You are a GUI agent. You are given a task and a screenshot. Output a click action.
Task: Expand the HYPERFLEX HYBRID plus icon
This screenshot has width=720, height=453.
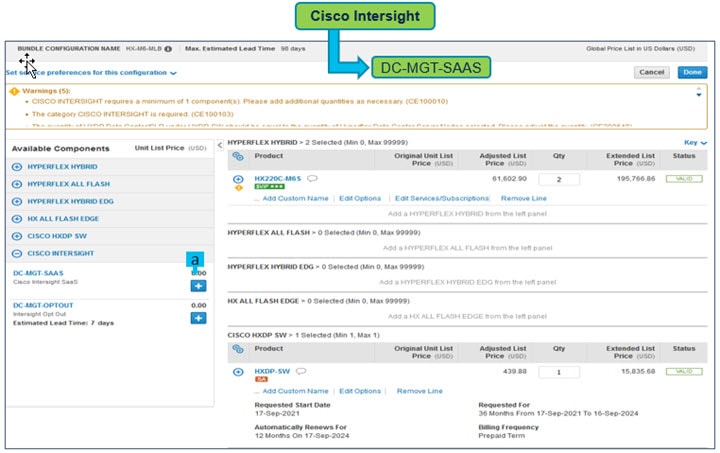tap(17, 167)
